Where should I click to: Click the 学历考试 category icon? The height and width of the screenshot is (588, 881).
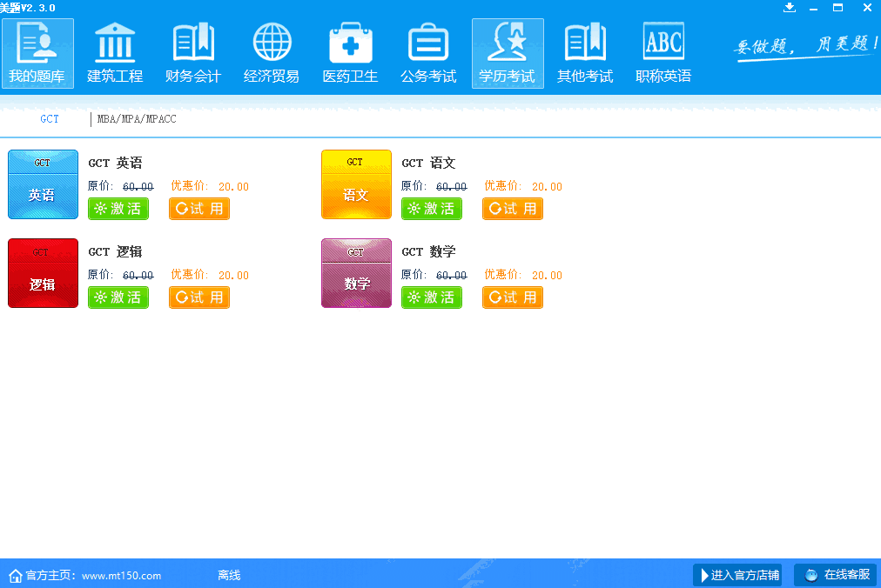point(508,53)
